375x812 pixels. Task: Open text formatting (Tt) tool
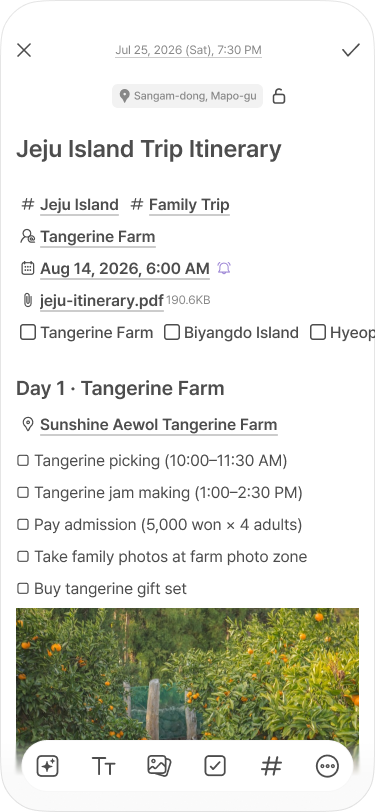104,766
